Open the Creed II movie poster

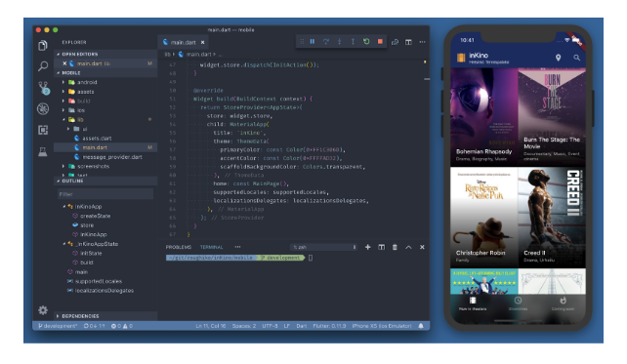[552, 218]
